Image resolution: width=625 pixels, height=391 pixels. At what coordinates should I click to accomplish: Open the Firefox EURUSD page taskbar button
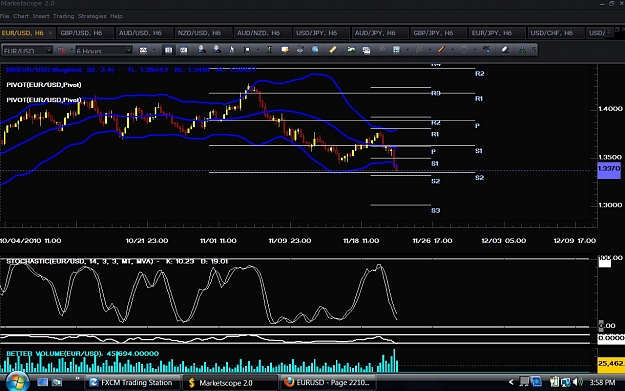[327, 383]
